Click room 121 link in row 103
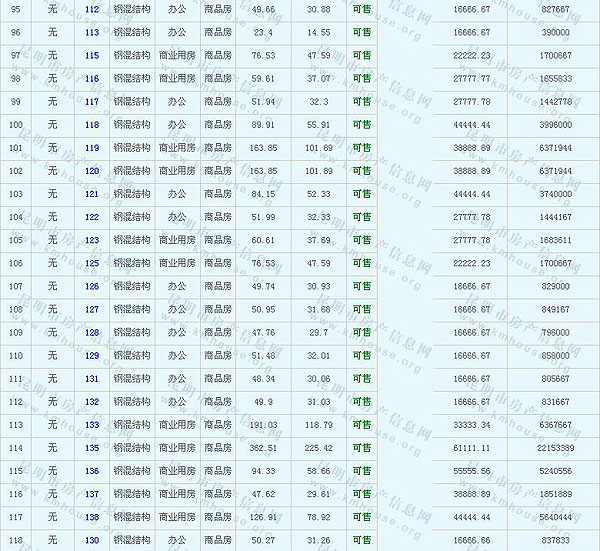Screen dimensions: 600x551 click(92, 193)
